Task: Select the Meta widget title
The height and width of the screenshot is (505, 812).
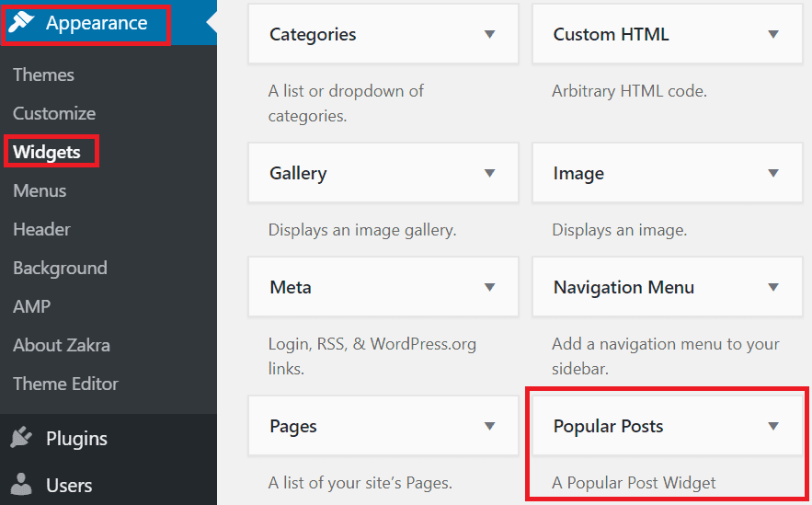Action: point(291,288)
